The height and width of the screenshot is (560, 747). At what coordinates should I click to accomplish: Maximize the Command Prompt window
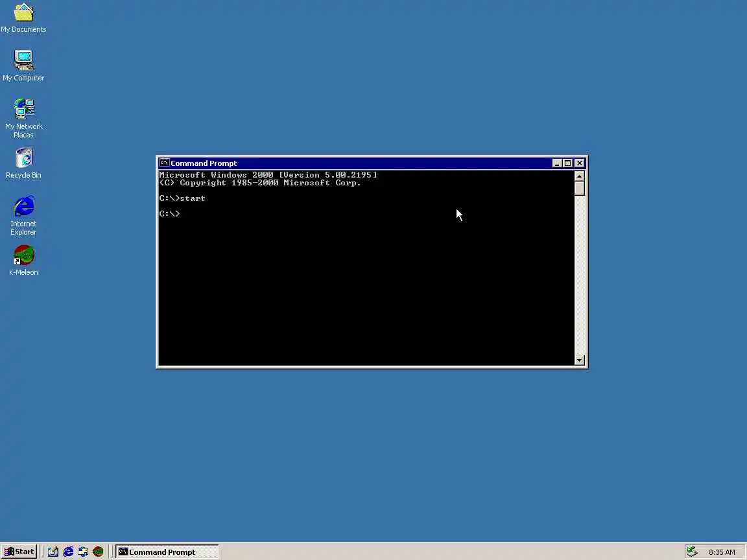(x=568, y=163)
